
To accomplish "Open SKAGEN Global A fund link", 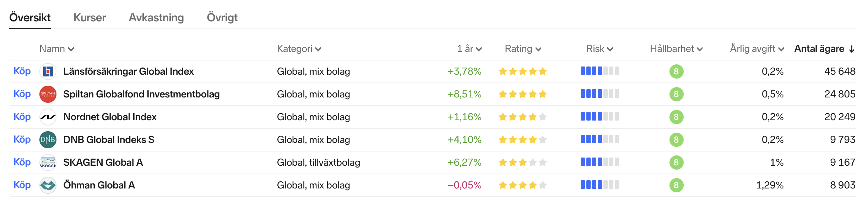I will click(103, 163).
